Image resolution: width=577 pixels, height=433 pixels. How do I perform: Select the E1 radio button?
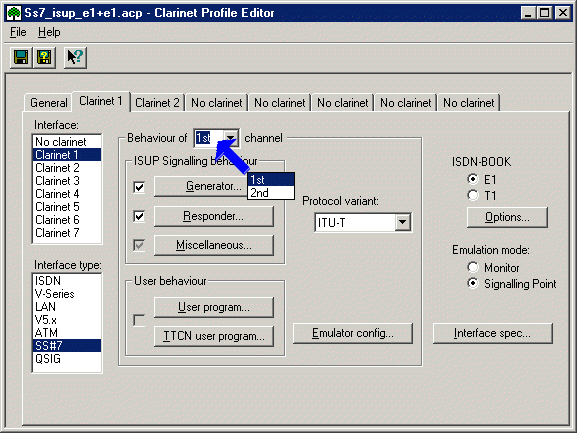473,179
